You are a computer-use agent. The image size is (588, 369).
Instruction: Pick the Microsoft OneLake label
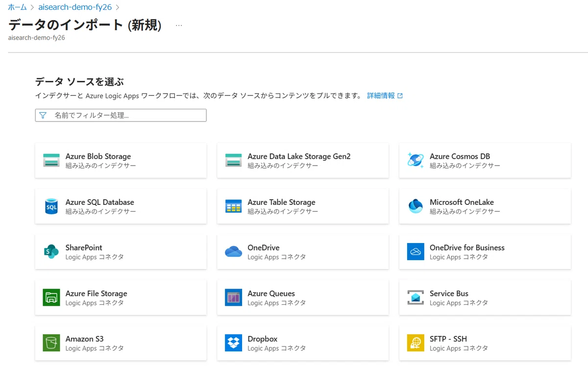pos(462,202)
